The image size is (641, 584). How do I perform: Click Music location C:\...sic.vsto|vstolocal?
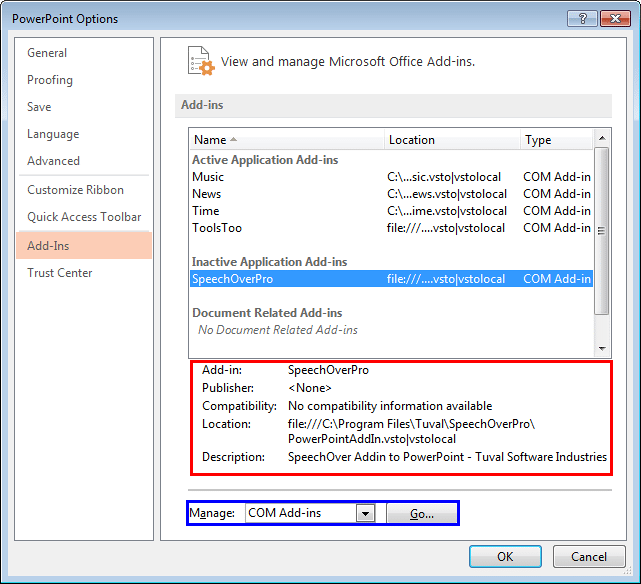444,177
